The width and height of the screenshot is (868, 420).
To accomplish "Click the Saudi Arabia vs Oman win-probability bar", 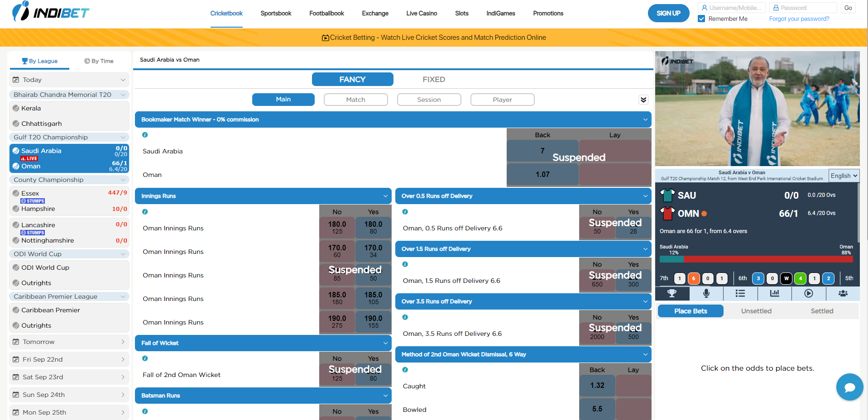I will [756, 259].
